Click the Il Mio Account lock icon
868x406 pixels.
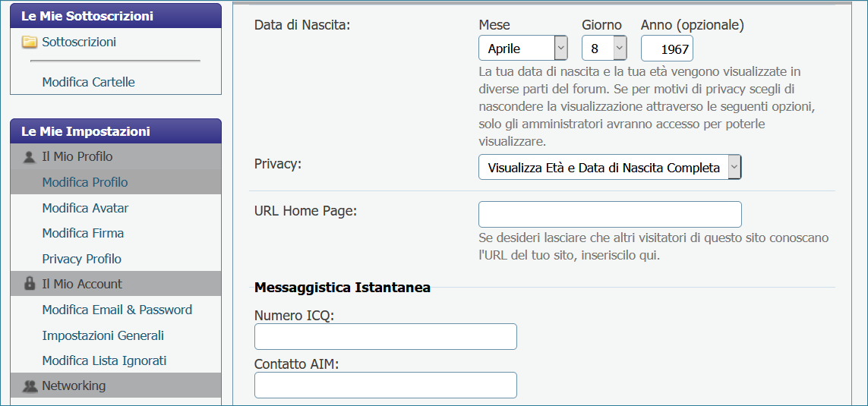click(30, 285)
